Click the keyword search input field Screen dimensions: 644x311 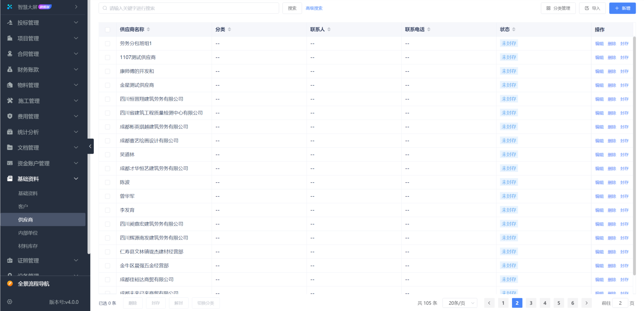tap(189, 8)
